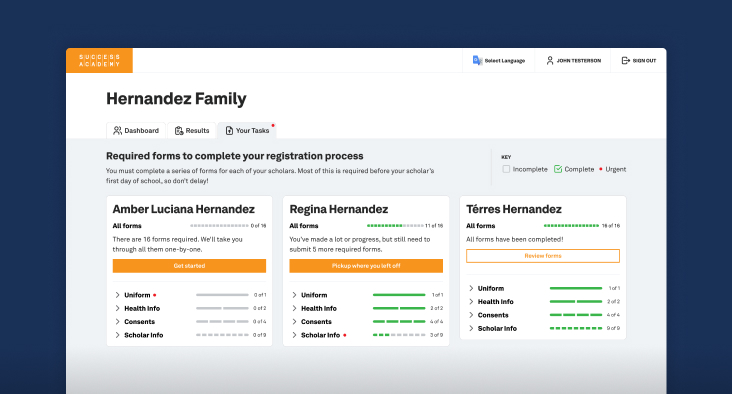Screen dimensions: 732x394
Task: Click Térres's Health Info progress bar
Action: (576, 302)
